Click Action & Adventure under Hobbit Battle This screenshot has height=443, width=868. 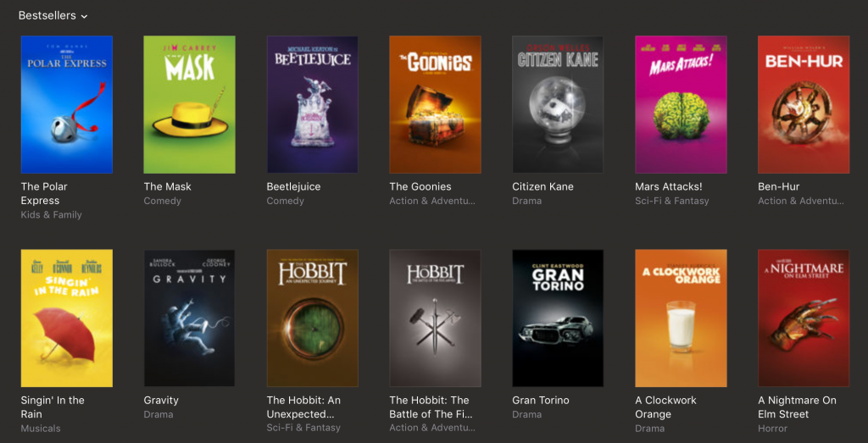coord(432,428)
